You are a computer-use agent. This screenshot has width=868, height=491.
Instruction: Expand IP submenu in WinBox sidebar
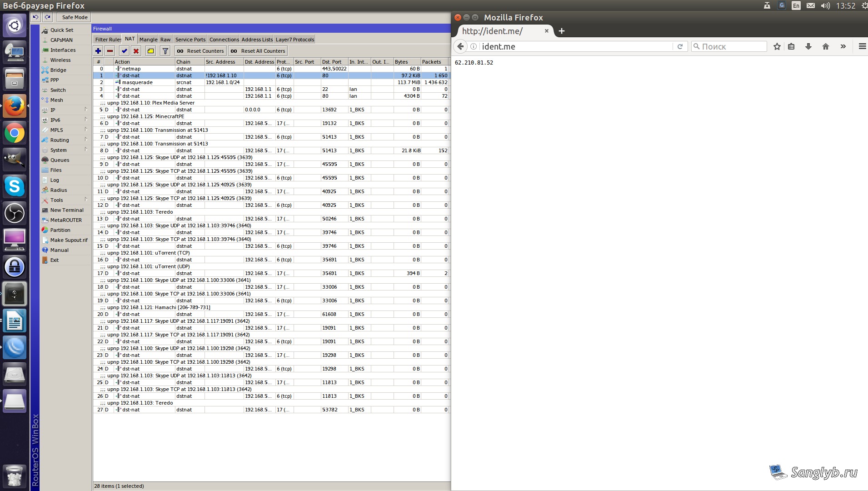coord(86,110)
